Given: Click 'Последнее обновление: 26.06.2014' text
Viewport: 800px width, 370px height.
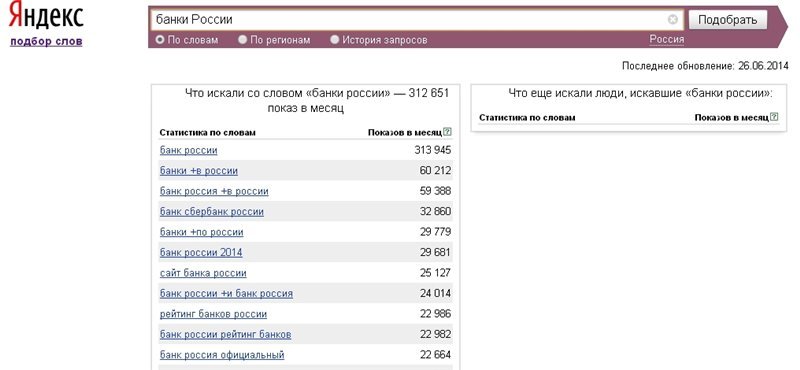Looking at the screenshot, I should pyautogui.click(x=705, y=66).
